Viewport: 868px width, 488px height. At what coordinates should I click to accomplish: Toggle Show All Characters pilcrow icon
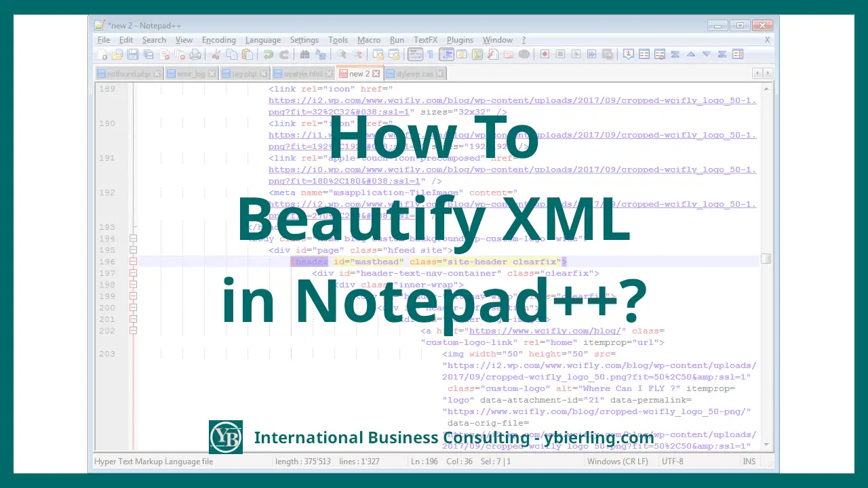click(430, 54)
